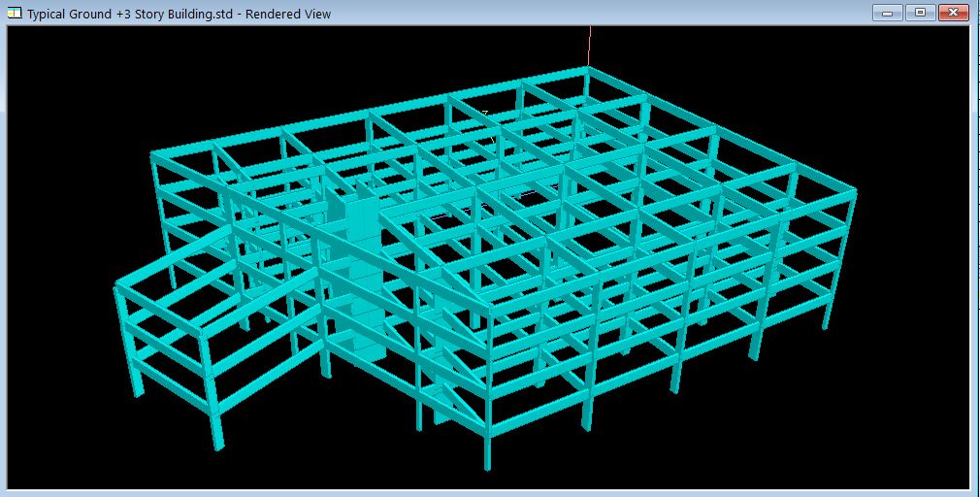The image size is (980, 497).
Task: Click the rightmost roof corner joint
Action: (x=851, y=192)
